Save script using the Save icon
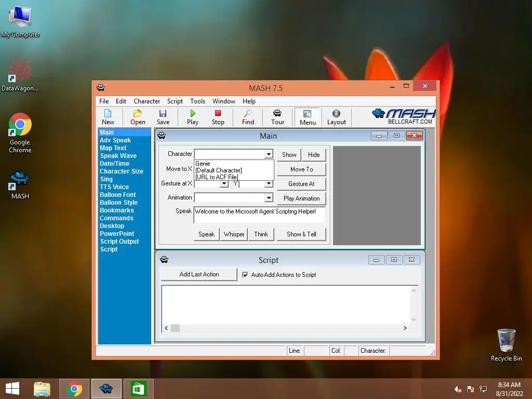This screenshot has height=399, width=532. [163, 117]
